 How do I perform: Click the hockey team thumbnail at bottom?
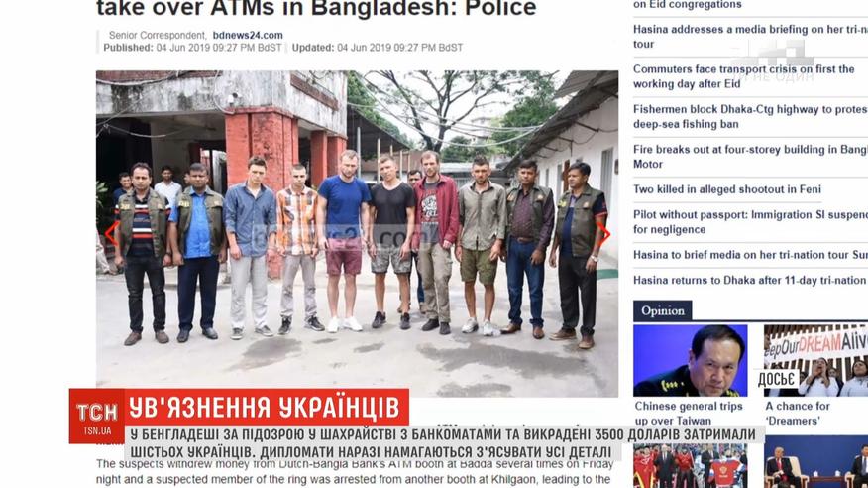point(691,465)
